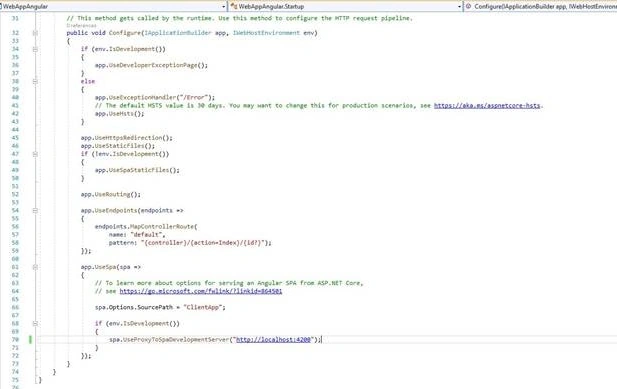Viewport: 617px width, 389px height.
Task: Open the go.microsoft.com fwlink URL
Action: (201, 291)
